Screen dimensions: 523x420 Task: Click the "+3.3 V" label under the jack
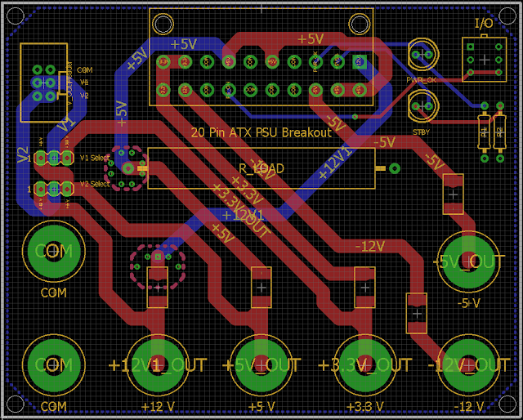(x=365, y=407)
